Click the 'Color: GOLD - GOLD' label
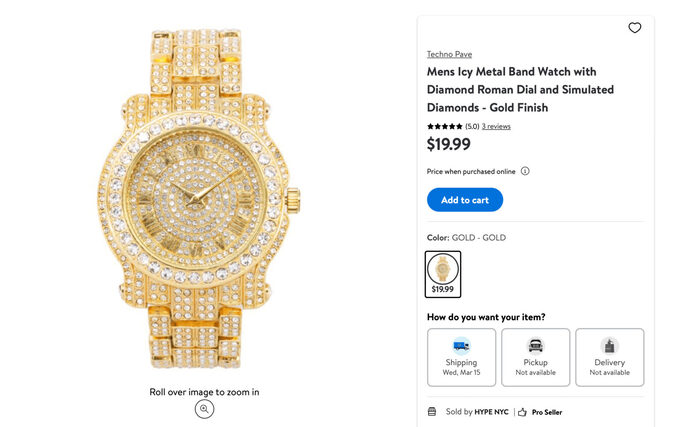This screenshot has height=427, width=700. [x=466, y=238]
